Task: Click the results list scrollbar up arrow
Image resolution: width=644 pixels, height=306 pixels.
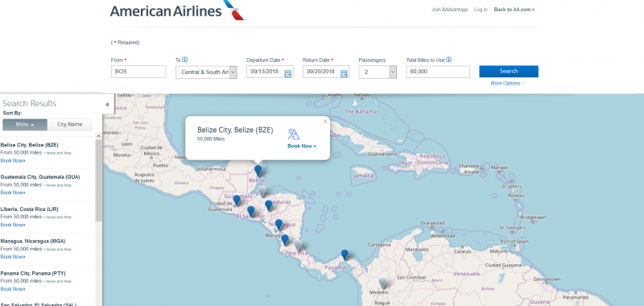Action: point(98,136)
